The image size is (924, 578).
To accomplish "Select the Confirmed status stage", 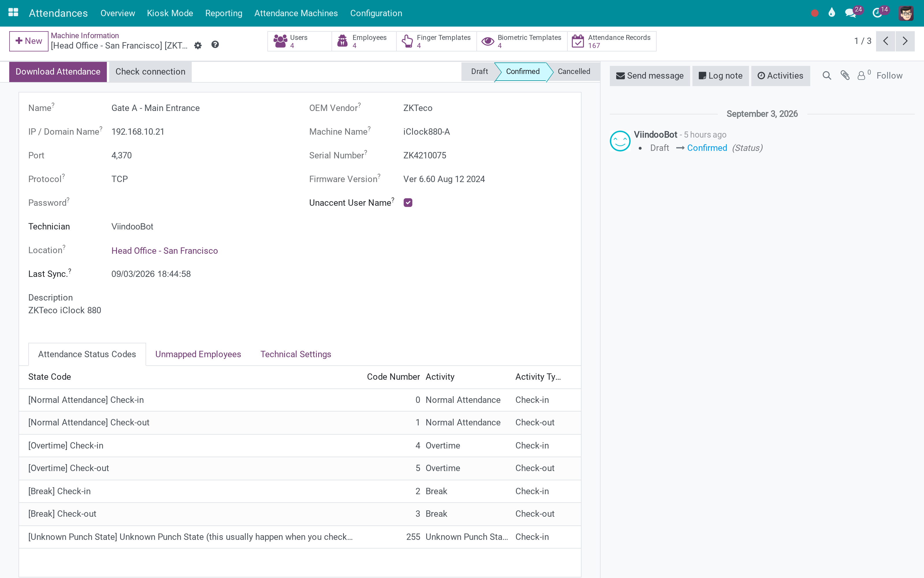I will pos(523,71).
